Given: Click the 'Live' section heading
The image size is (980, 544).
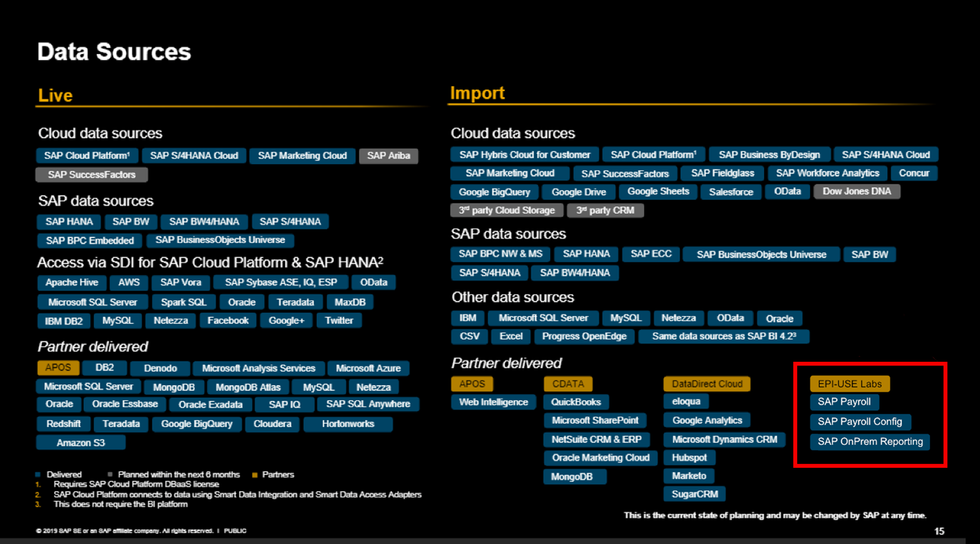Looking at the screenshot, I should click(x=55, y=95).
